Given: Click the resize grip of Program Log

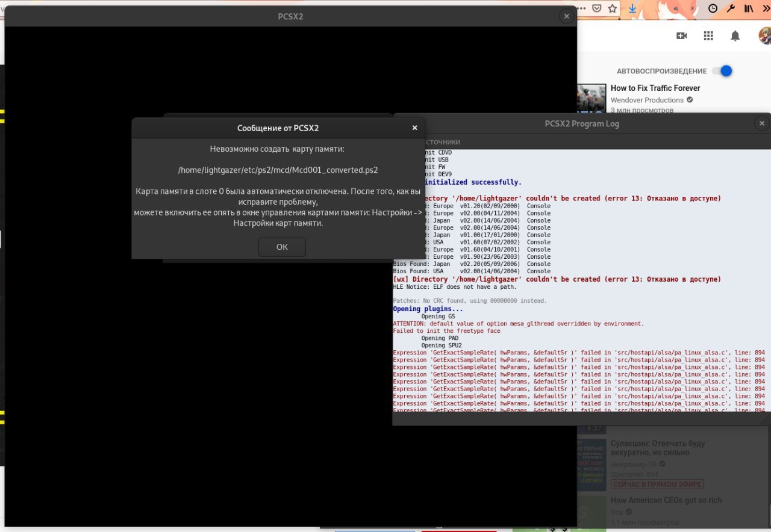Looking at the screenshot, I should point(766,421).
